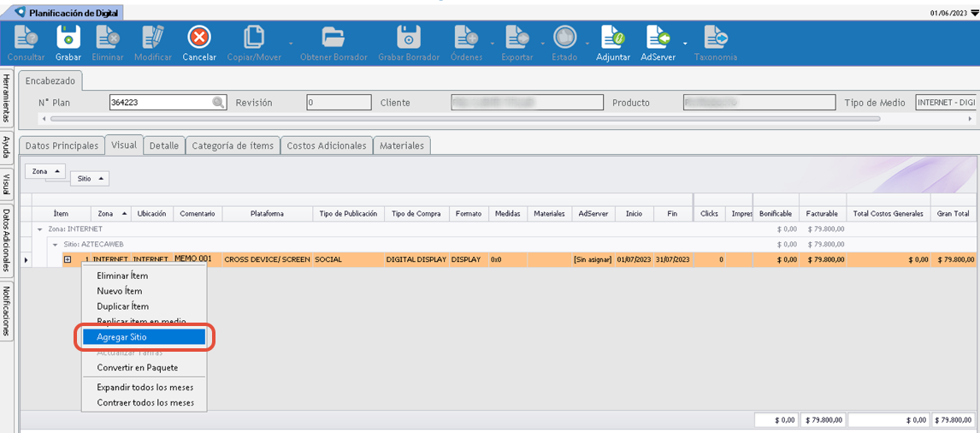The image size is (980, 433).
Task: Open Datos Adicionales side panel tab
Action: (7, 241)
